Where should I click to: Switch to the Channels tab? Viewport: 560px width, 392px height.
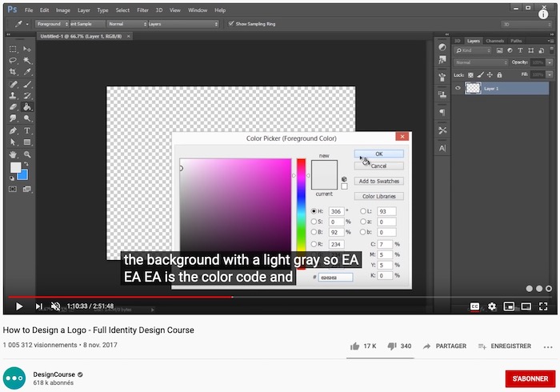click(x=494, y=41)
